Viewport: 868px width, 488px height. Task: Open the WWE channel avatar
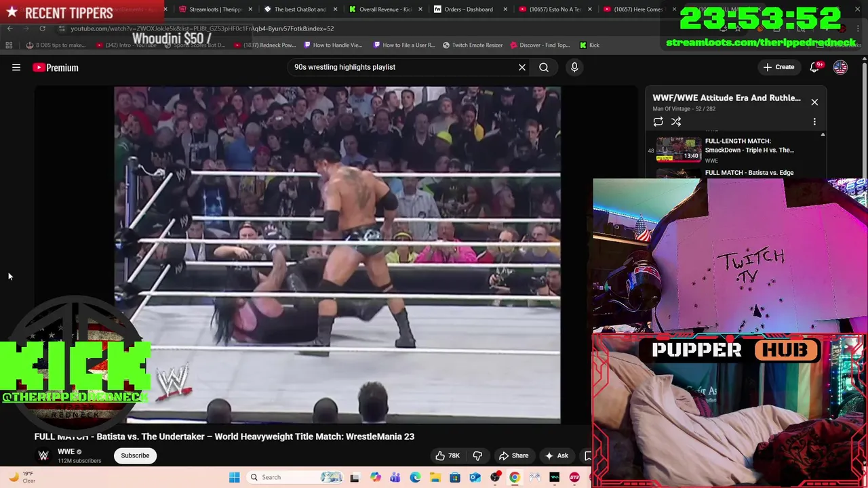[43, 455]
